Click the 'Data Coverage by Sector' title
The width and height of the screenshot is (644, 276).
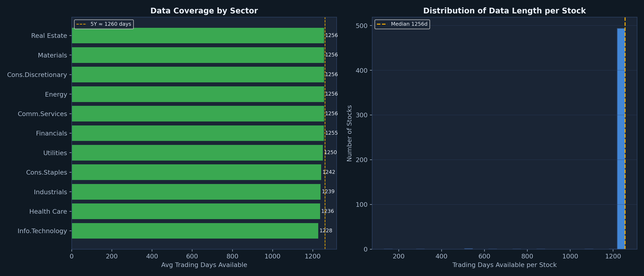click(x=204, y=11)
